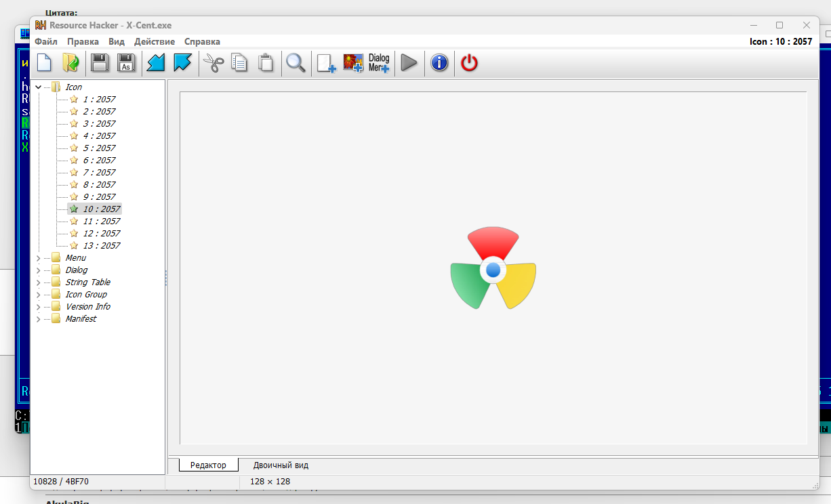
Task: Click the blue down-right arrow toolbar icon
Action: pos(182,63)
